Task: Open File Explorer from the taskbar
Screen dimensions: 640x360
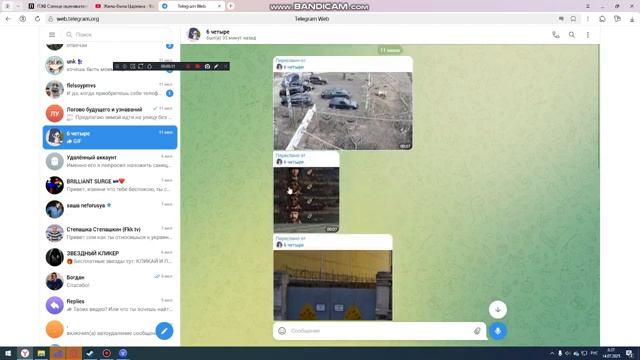Action: [41, 353]
